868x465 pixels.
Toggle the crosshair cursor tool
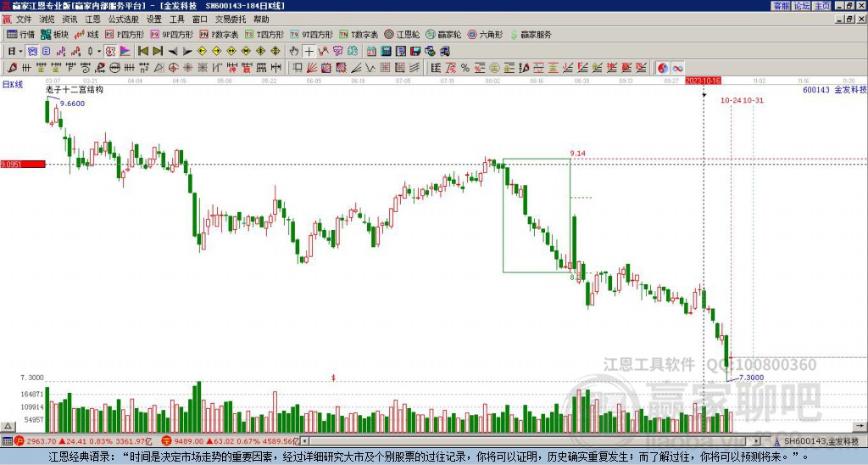pyautogui.click(x=309, y=52)
